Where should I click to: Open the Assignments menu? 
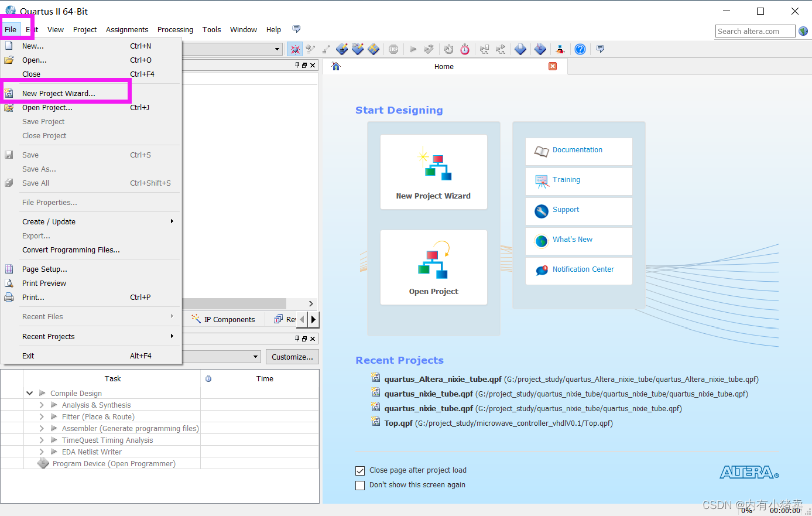(x=127, y=29)
